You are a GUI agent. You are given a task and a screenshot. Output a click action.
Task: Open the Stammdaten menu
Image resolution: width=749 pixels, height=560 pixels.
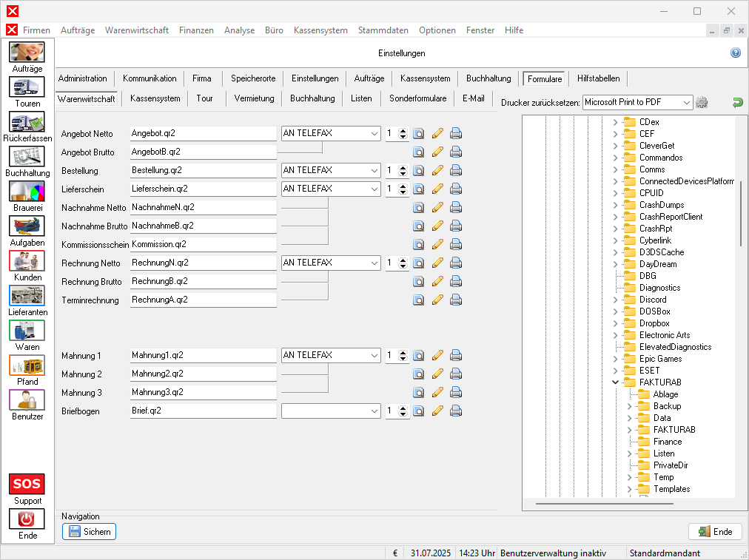(x=383, y=30)
